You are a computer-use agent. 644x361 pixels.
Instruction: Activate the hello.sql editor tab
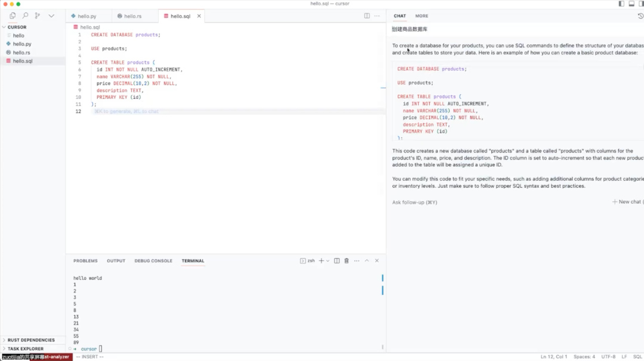point(180,16)
